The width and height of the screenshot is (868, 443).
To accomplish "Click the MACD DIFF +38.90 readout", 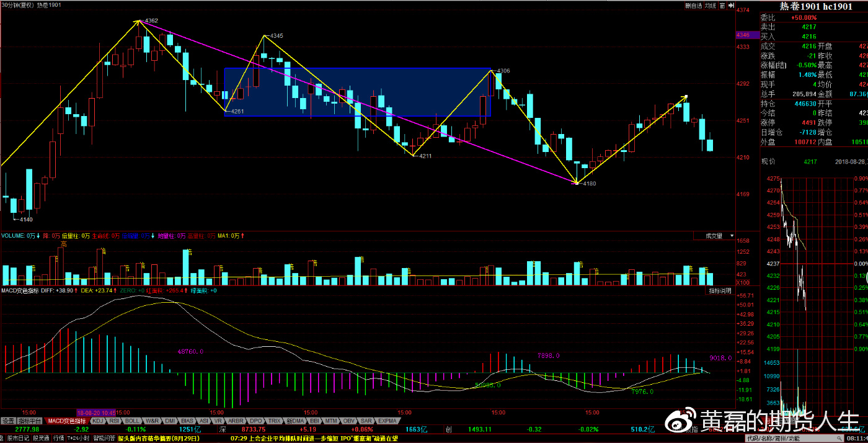I will [x=59, y=290].
